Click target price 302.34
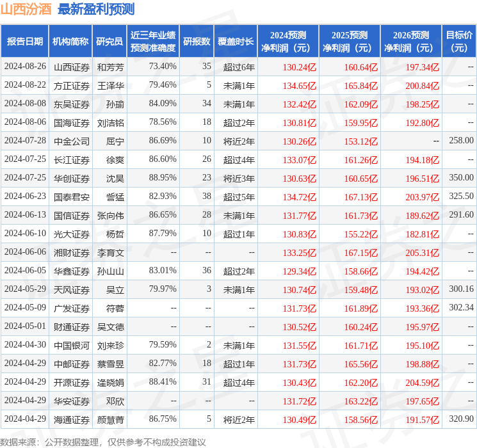Viewport: 477px width, 448px height. pyautogui.click(x=462, y=307)
